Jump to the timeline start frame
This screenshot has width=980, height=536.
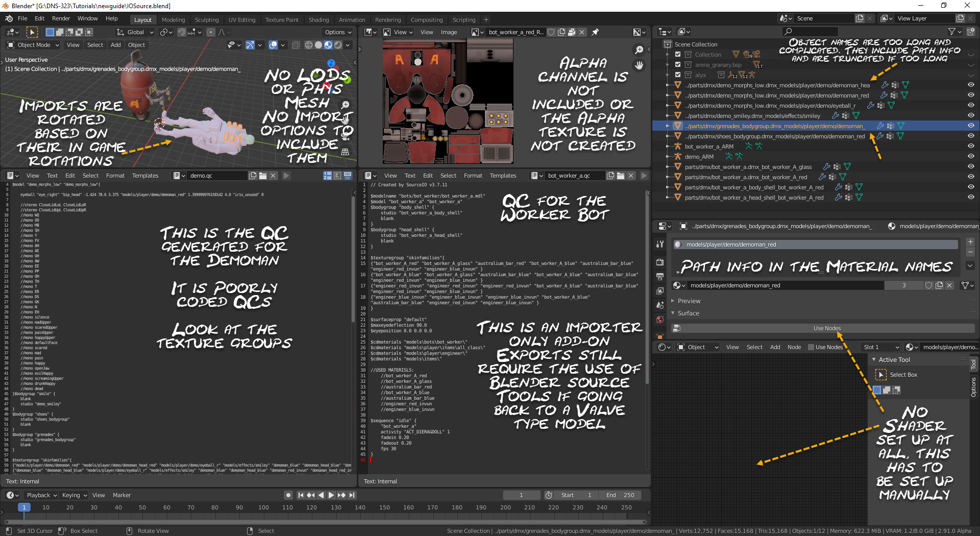(x=301, y=495)
